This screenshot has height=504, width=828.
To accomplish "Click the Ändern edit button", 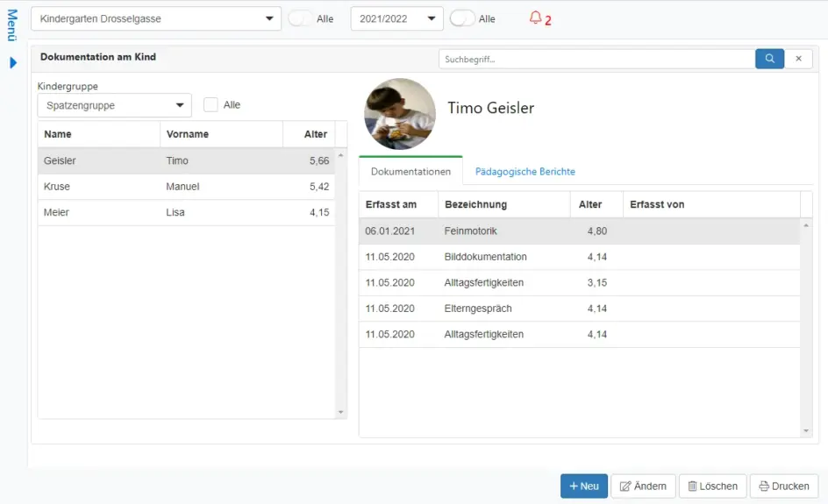I will pyautogui.click(x=643, y=486).
